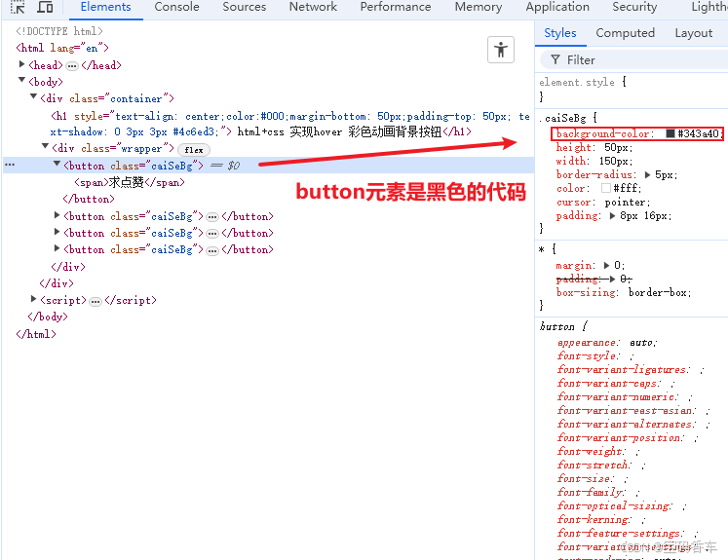Expand the ellipsis inside head element

(71, 66)
